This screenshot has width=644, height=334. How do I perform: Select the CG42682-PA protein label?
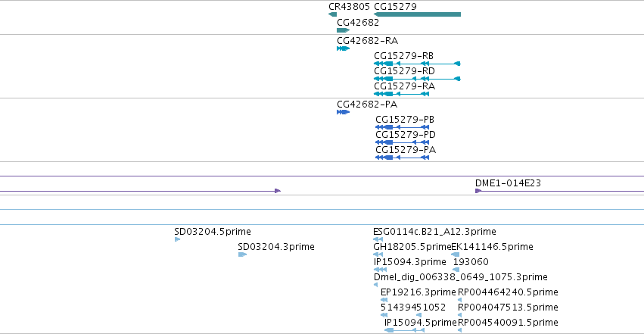click(x=367, y=105)
